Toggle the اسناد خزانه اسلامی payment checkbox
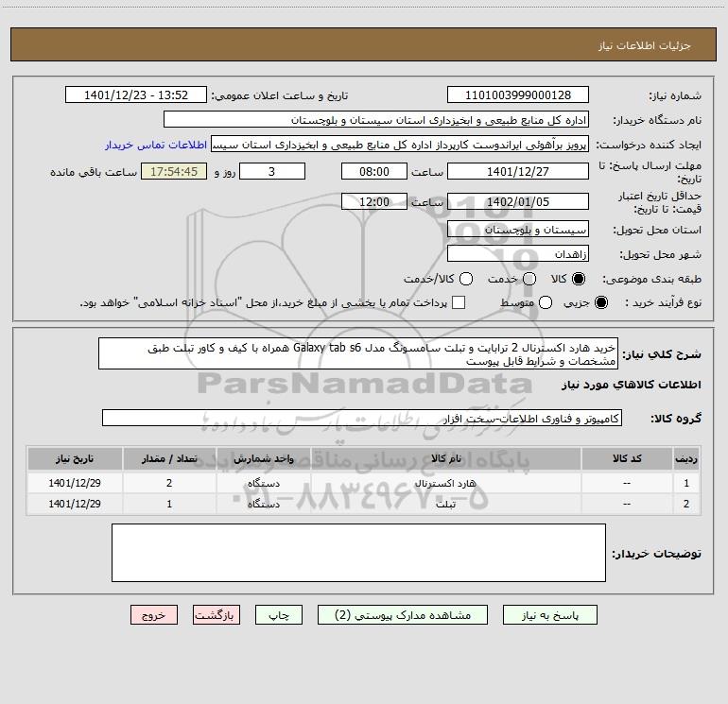The width and height of the screenshot is (728, 704). 459,302
